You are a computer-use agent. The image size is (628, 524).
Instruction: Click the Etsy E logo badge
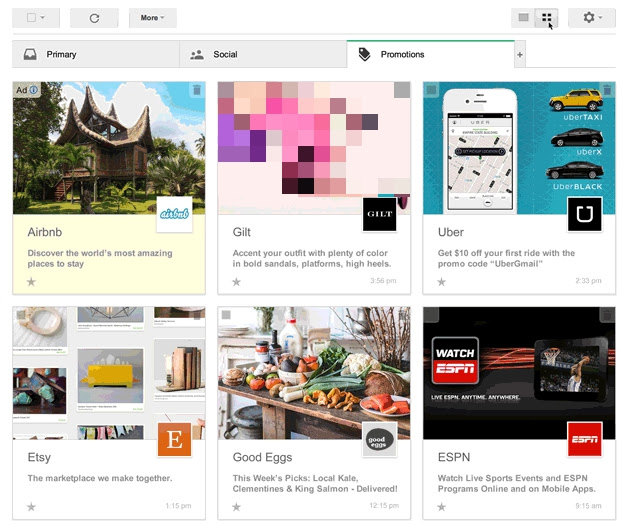(174, 439)
